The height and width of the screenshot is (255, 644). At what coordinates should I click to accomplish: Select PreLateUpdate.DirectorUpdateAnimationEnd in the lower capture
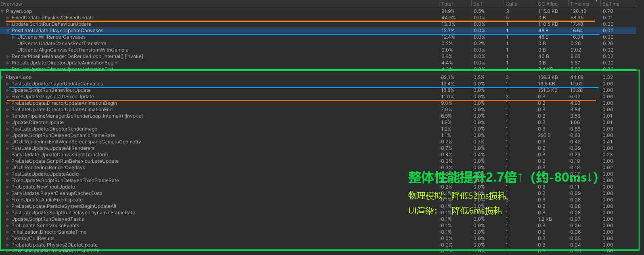(x=318, y=110)
